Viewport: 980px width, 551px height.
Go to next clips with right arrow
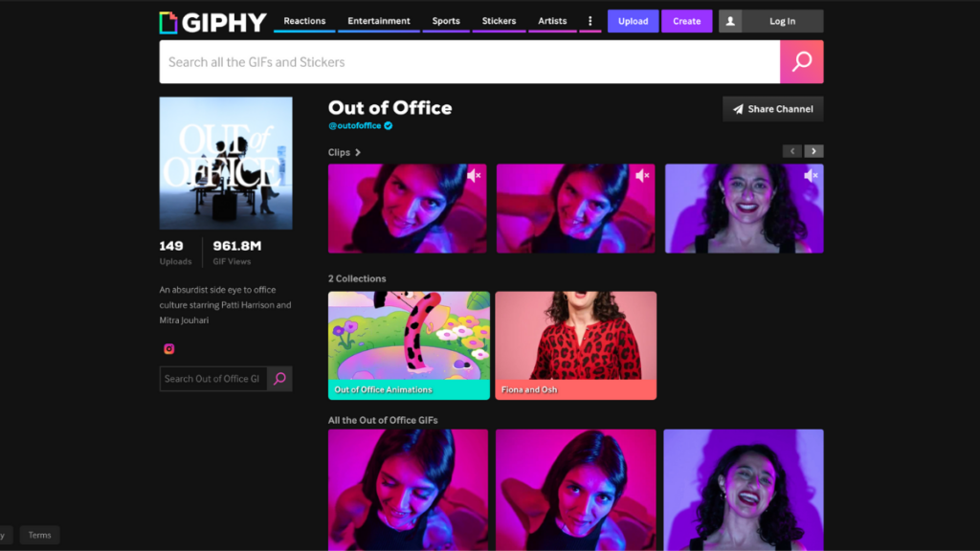coord(813,151)
